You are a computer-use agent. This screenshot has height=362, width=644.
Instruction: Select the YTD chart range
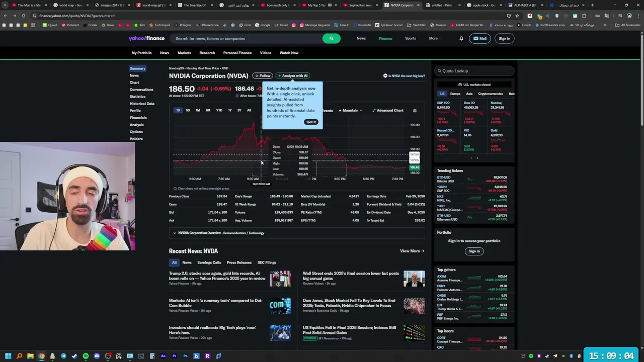point(219,111)
